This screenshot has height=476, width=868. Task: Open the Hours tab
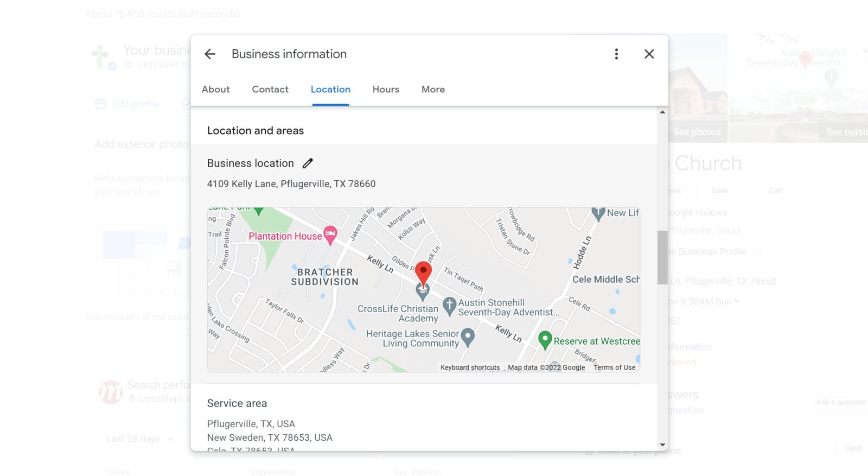pyautogui.click(x=386, y=90)
